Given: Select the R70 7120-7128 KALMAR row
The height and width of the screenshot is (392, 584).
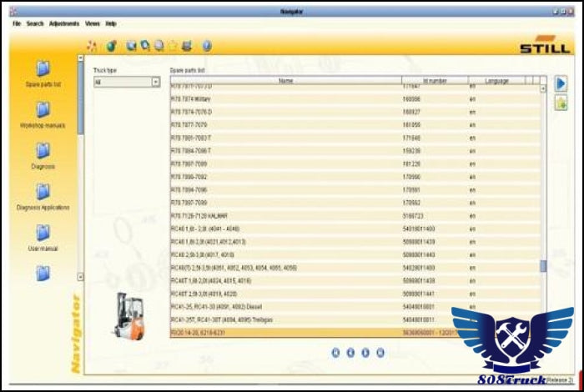Looking at the screenshot, I should (x=196, y=215).
